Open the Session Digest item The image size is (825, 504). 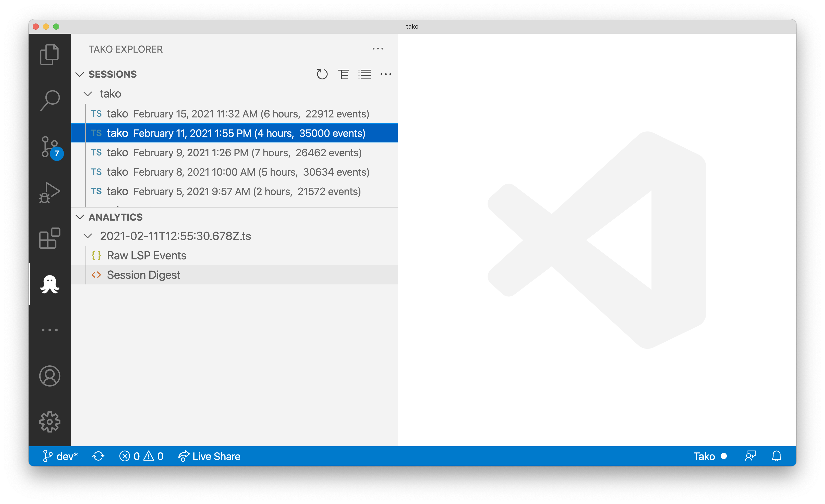pos(143,275)
